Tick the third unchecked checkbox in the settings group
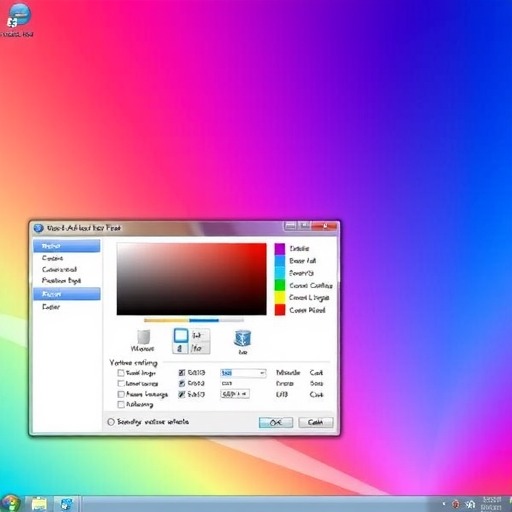This screenshot has height=512, width=512. [121, 394]
